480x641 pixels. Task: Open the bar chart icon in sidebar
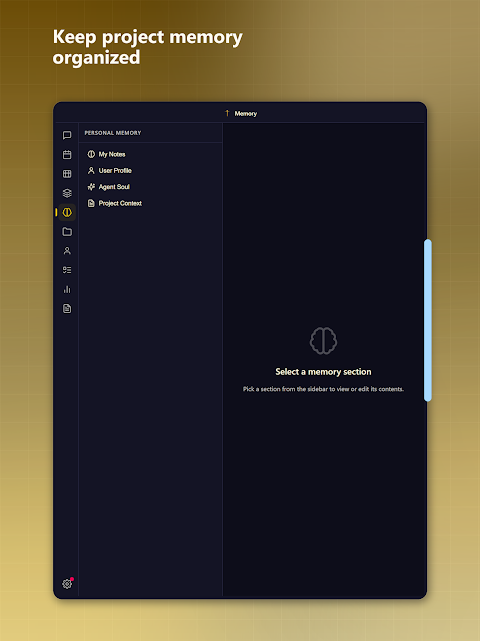pyautogui.click(x=67, y=289)
